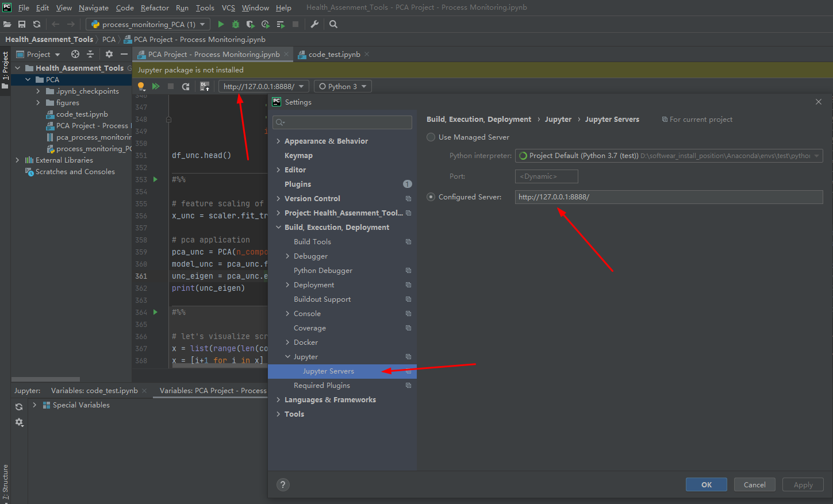
Task: Click the Debug bug icon
Action: click(x=236, y=24)
